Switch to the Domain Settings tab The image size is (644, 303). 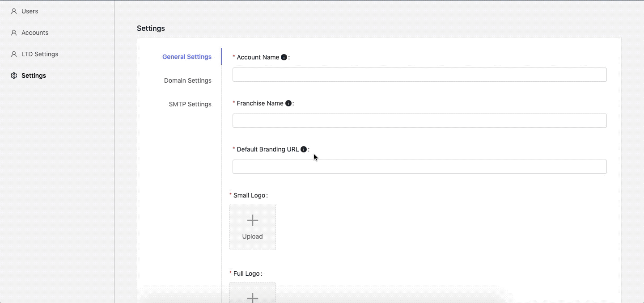click(188, 80)
